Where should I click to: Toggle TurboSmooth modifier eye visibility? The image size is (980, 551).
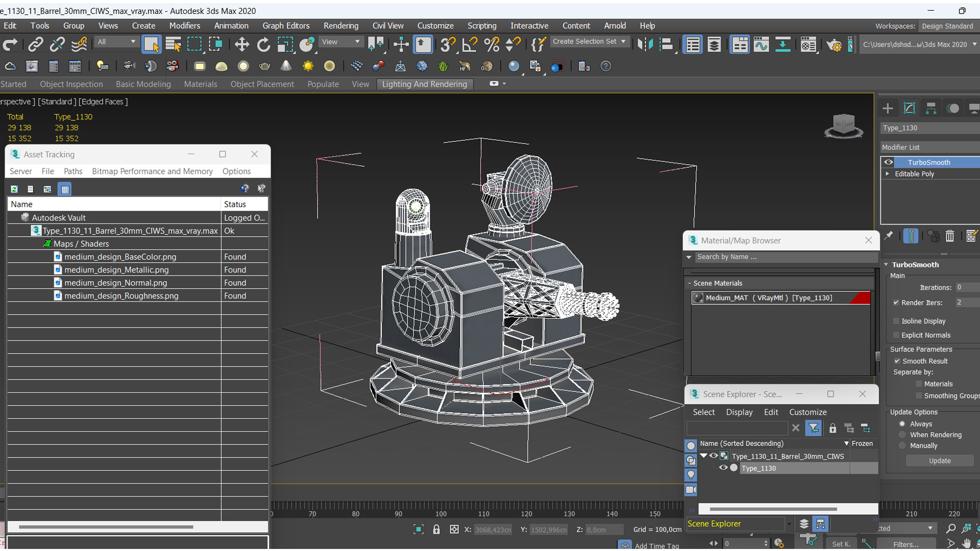click(889, 162)
